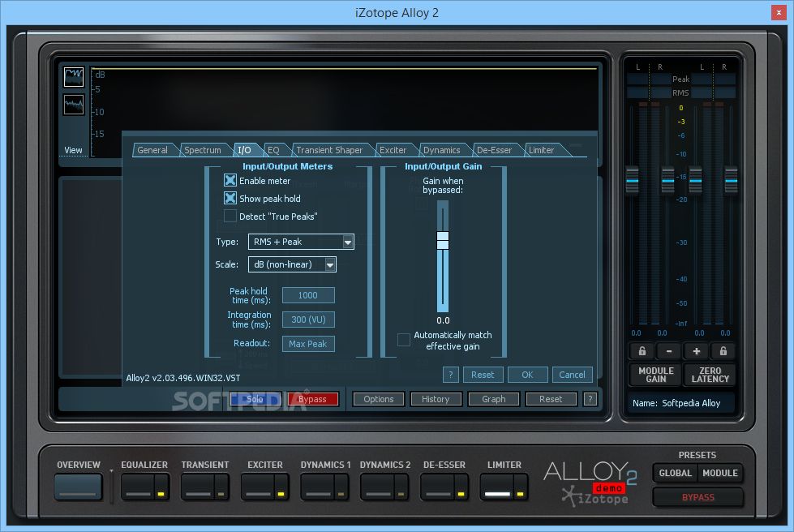Open the Dynamics 2 module panel
The width and height of the screenshot is (794, 532).
[377, 487]
